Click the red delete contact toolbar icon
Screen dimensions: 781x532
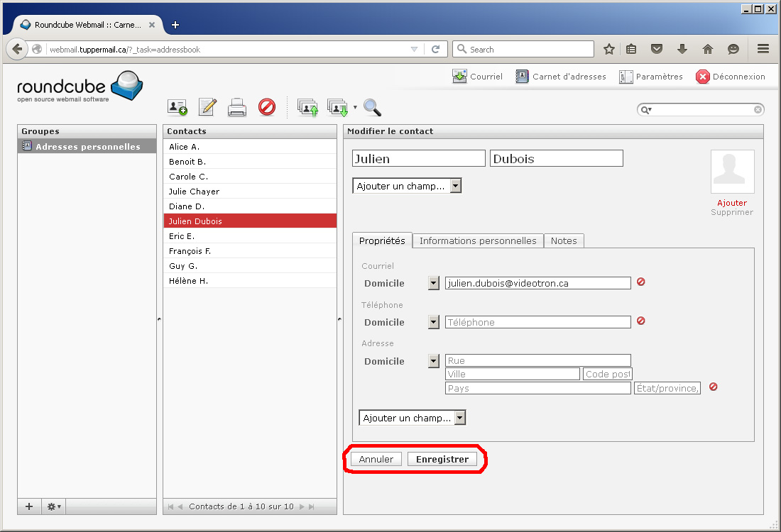pos(267,107)
